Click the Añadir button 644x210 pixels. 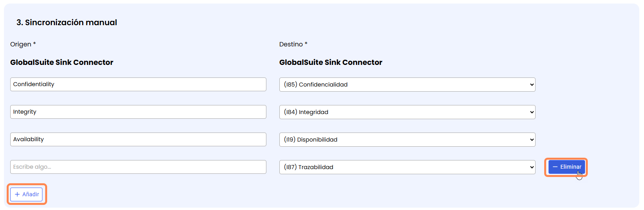27,194
